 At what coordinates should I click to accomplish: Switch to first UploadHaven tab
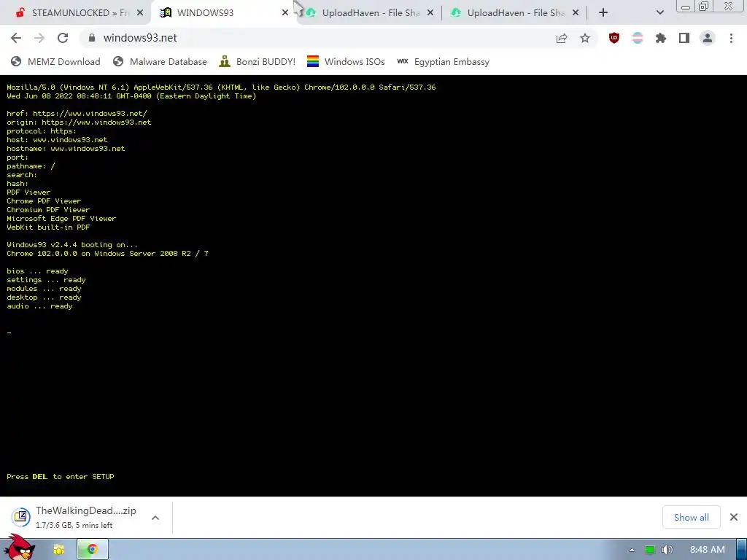370,13
